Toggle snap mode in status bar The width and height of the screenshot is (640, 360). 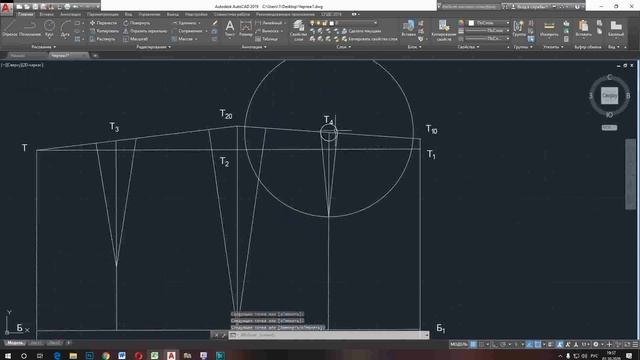pos(482,344)
